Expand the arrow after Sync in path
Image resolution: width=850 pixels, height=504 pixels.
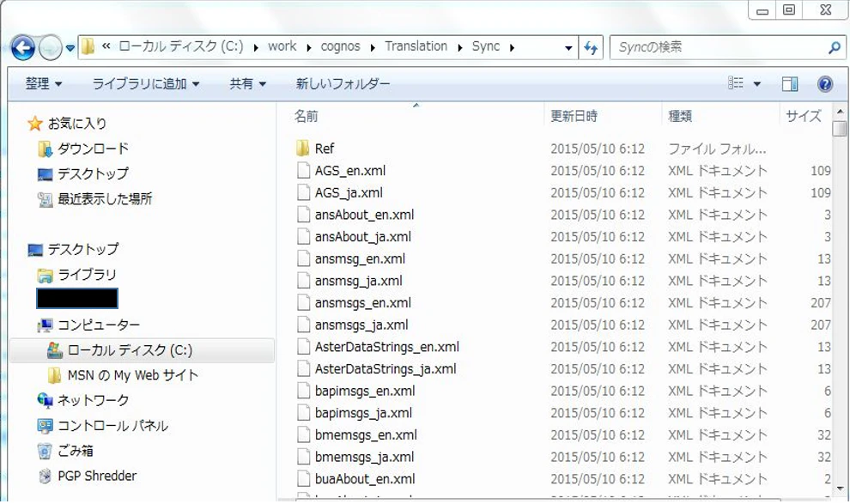pos(511,48)
